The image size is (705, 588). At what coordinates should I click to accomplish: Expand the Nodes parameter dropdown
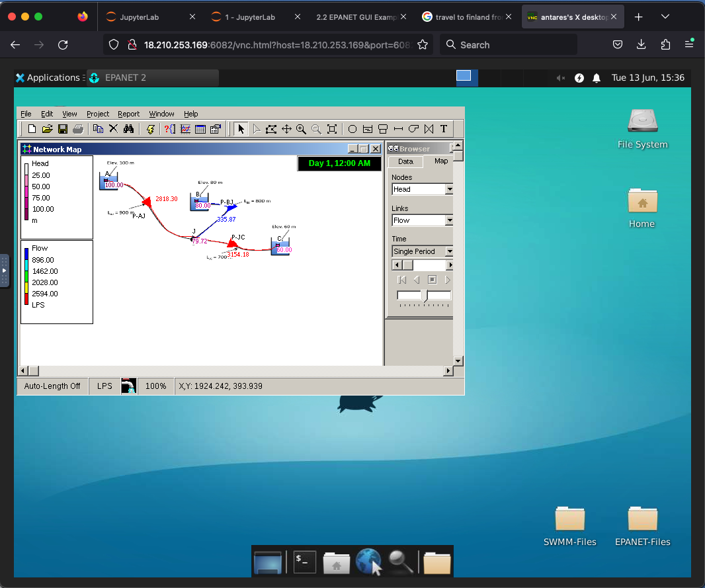[x=449, y=189]
